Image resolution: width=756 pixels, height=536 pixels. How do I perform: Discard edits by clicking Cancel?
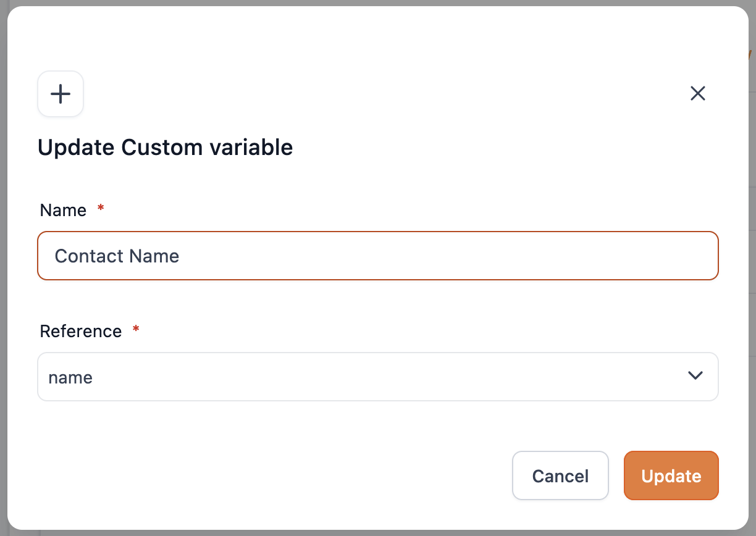tap(560, 475)
